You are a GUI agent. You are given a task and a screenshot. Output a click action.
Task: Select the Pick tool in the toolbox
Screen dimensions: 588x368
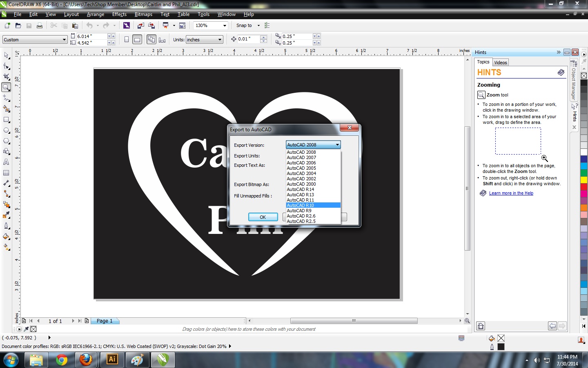click(6, 55)
